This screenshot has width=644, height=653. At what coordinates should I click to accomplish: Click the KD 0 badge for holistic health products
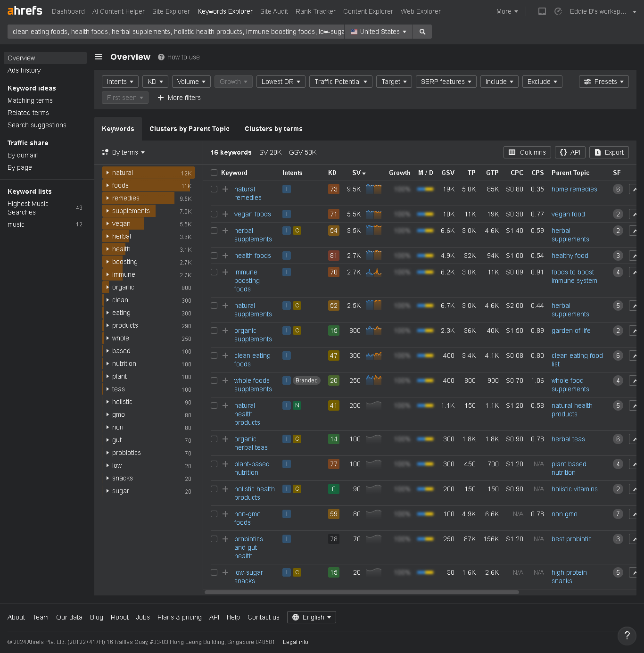[x=334, y=489]
